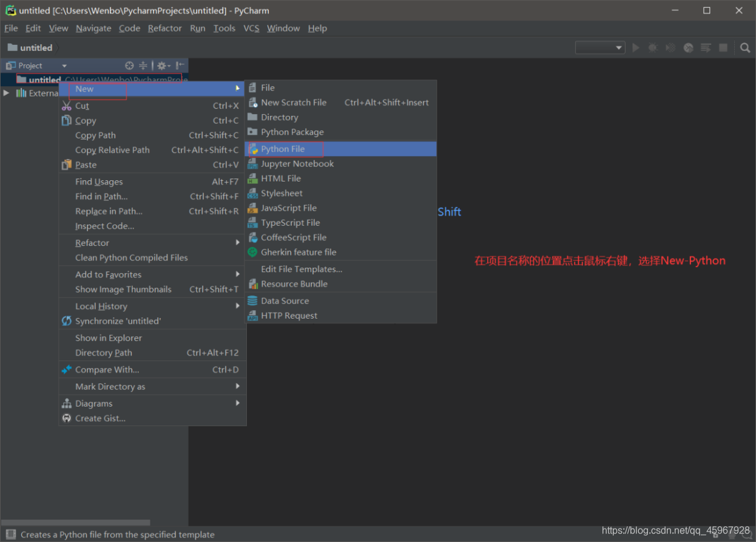Choose Compare With... entry
Screen dimensions: 756x542
(152, 370)
